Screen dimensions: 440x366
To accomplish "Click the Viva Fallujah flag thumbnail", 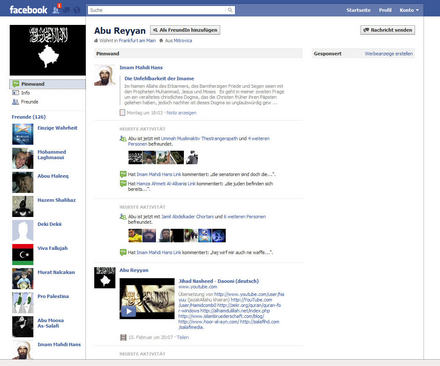I will pyautogui.click(x=23, y=255).
